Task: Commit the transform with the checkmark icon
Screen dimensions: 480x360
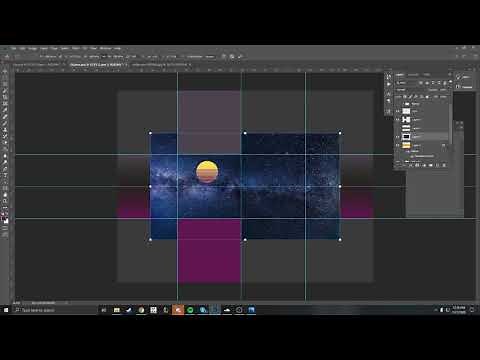Action: (x=240, y=57)
